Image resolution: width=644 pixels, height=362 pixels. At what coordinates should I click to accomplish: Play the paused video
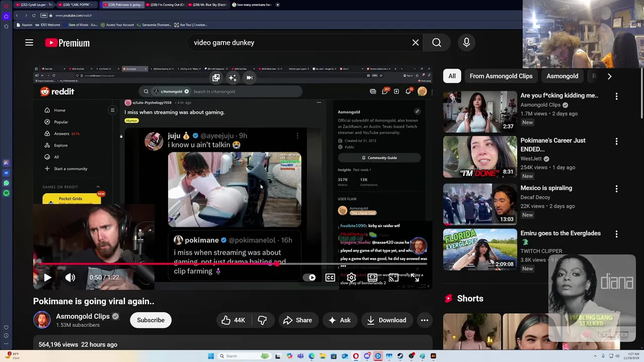pyautogui.click(x=47, y=278)
